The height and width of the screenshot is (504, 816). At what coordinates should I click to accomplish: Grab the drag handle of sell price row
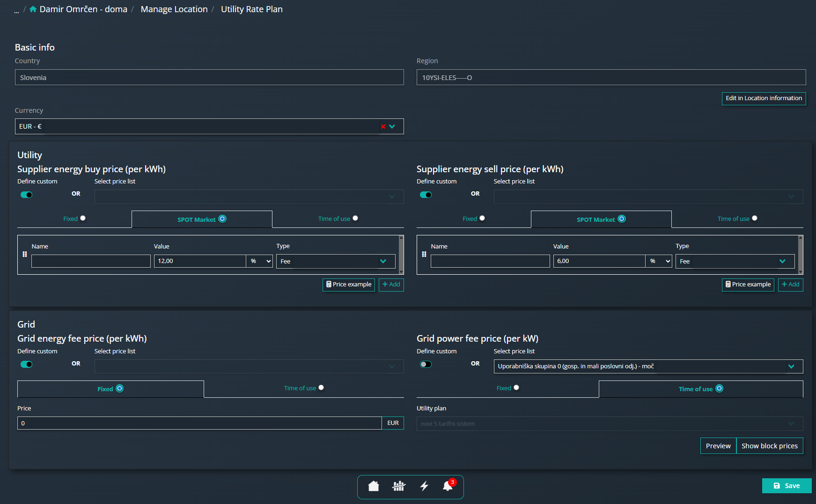coord(424,254)
